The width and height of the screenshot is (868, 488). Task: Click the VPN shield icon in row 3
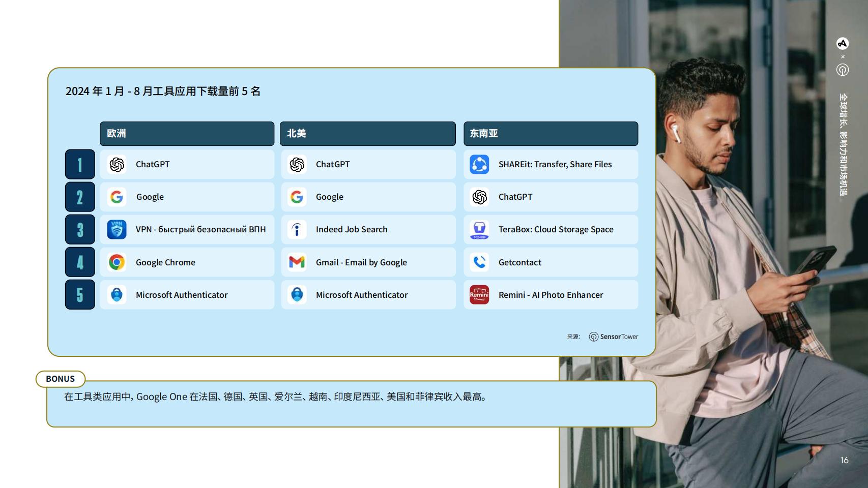[117, 229]
